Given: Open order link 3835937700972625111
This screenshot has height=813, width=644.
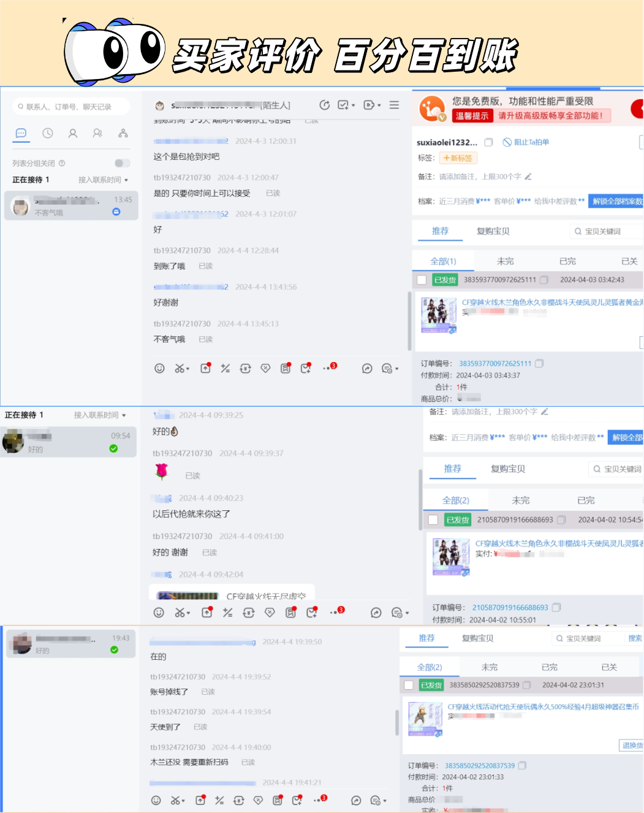Looking at the screenshot, I should pyautogui.click(x=495, y=363).
